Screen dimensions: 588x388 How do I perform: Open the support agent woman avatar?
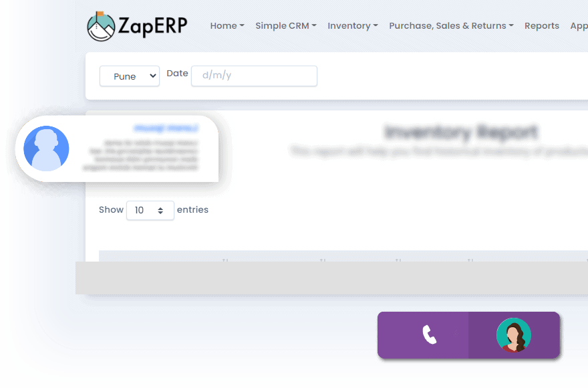[x=514, y=335]
